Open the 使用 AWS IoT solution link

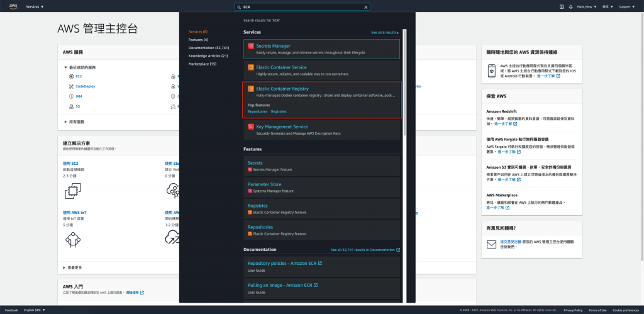pos(74,213)
